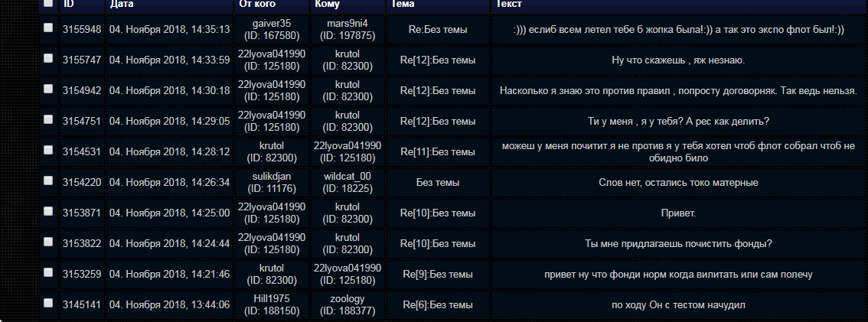Click date 04. Ноября 2018, 14:21:46

(169, 275)
